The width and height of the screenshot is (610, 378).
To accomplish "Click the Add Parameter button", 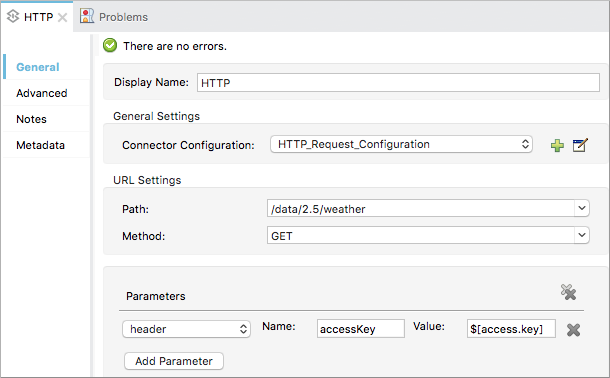I will pyautogui.click(x=174, y=361).
